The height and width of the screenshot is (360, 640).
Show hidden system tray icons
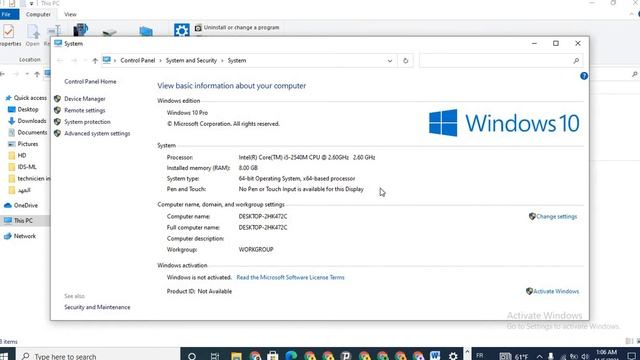coord(539,356)
